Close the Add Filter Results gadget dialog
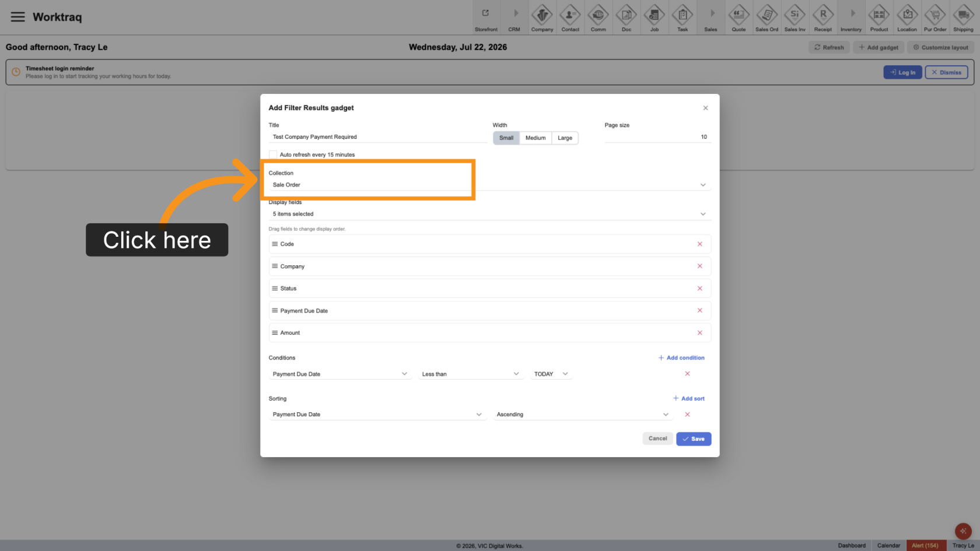The height and width of the screenshot is (551, 980). tap(705, 108)
